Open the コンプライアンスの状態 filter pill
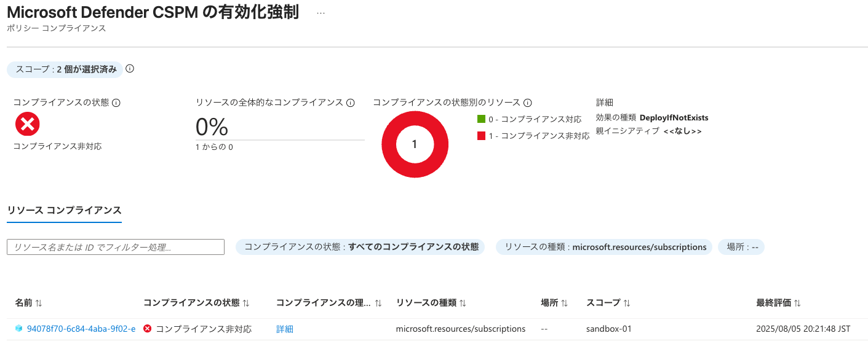The width and height of the screenshot is (868, 352). [x=360, y=247]
